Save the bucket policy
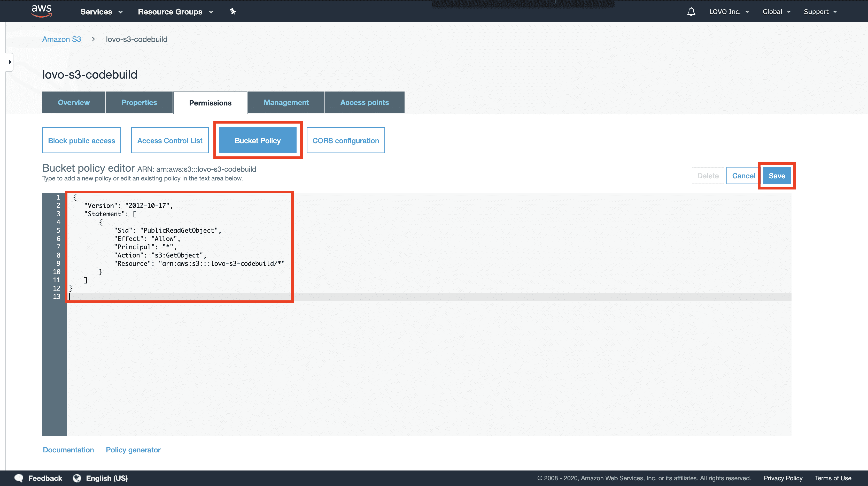This screenshot has height=486, width=868. tap(777, 176)
